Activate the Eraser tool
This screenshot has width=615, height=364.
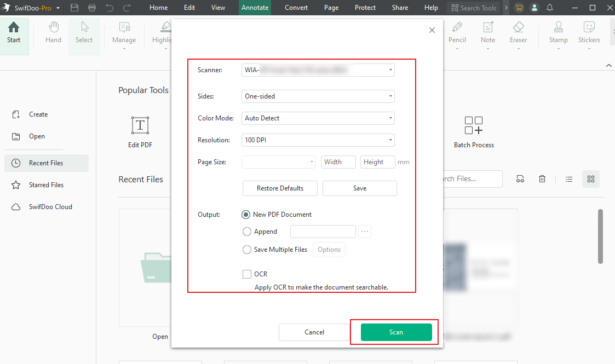pos(518,34)
